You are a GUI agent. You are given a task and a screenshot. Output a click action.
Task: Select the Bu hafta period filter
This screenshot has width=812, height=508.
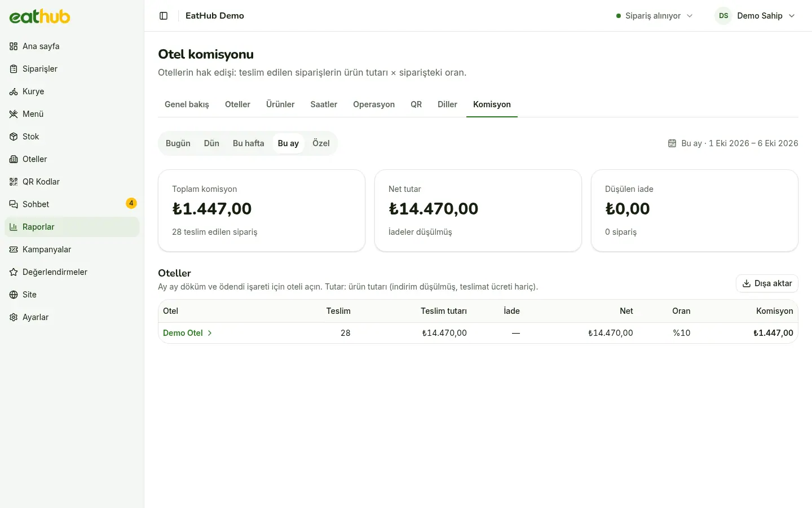coord(249,143)
